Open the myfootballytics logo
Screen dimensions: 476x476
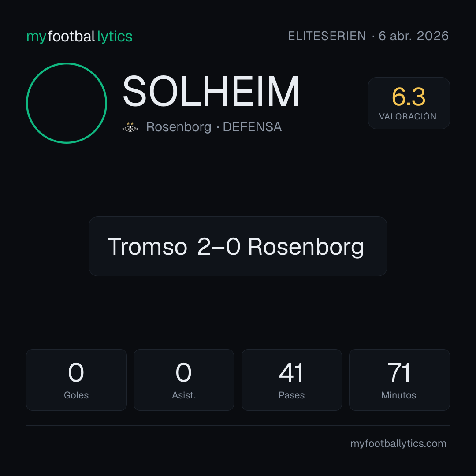click(79, 37)
